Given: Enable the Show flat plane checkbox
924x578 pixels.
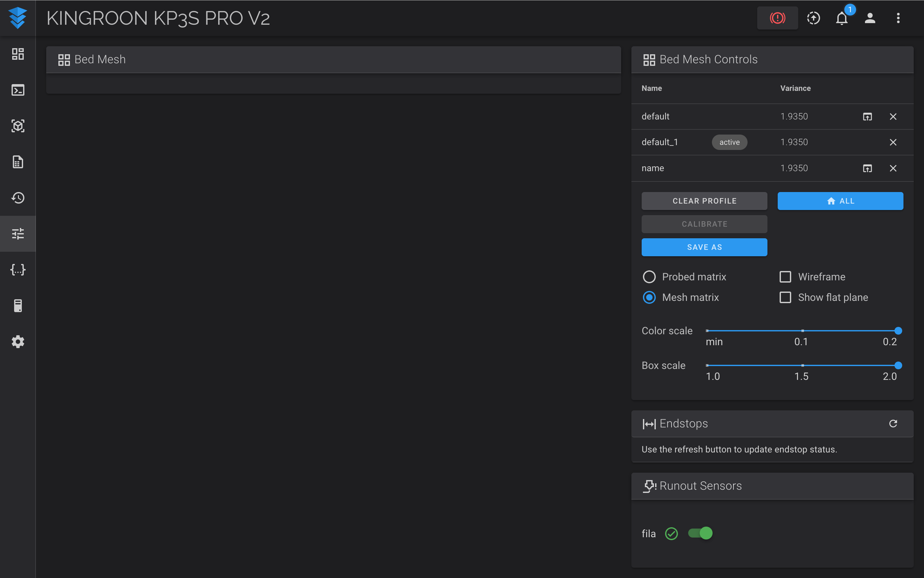Looking at the screenshot, I should tap(785, 297).
